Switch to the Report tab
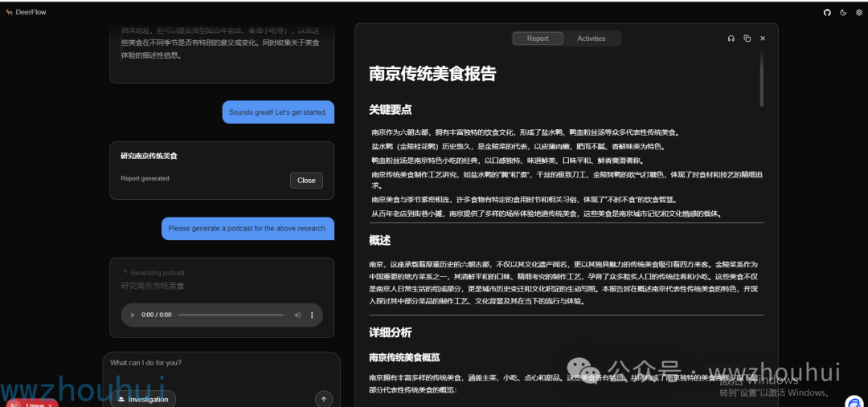The image size is (868, 407). [538, 39]
